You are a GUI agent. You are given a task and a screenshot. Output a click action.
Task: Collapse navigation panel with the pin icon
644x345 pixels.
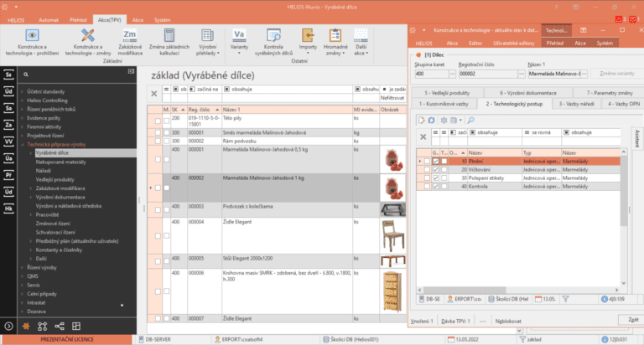coord(131,71)
